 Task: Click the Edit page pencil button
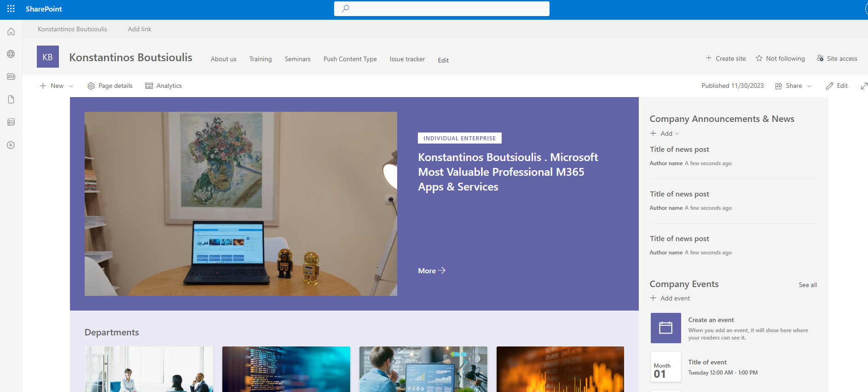tap(837, 86)
